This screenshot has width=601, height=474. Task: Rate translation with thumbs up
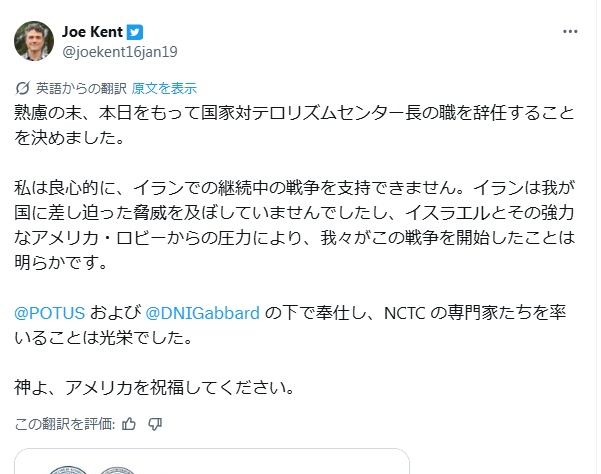129,423
